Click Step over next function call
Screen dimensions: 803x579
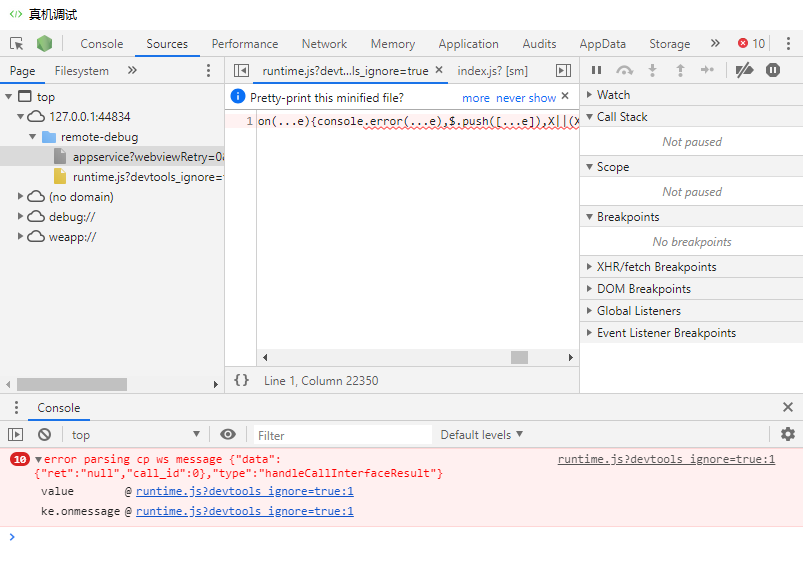tap(624, 70)
